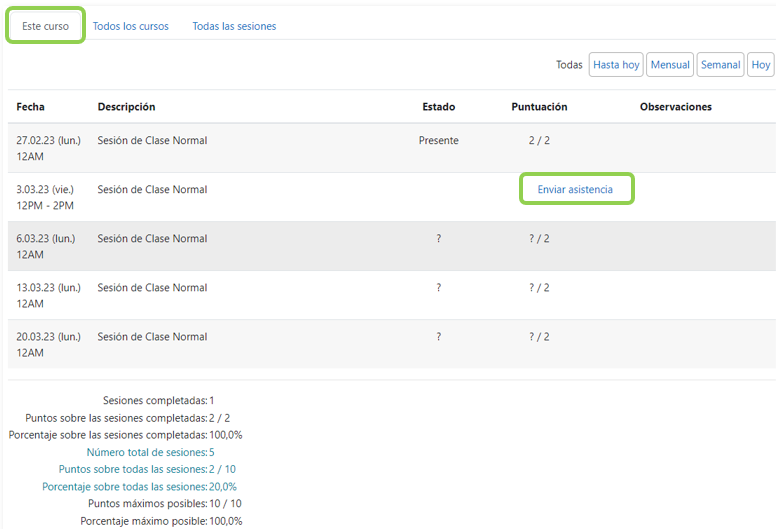
Task: Click the 'Presente' status entry
Action: (438, 141)
